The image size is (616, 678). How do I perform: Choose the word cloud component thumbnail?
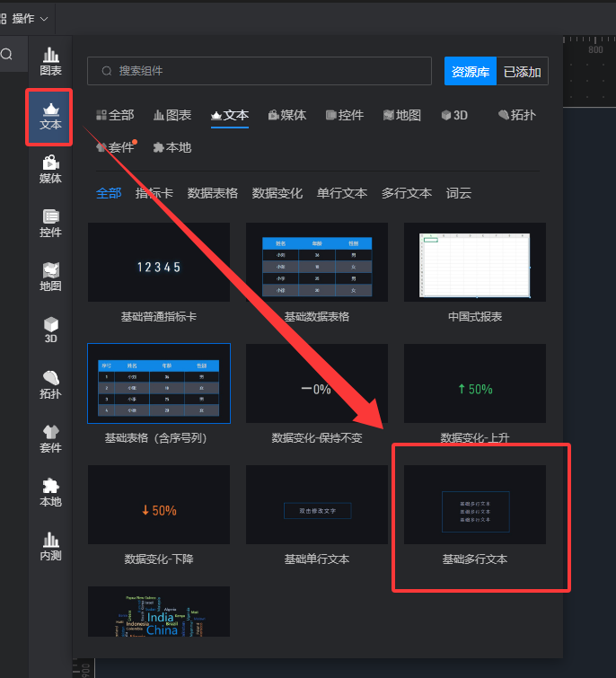[x=159, y=612]
